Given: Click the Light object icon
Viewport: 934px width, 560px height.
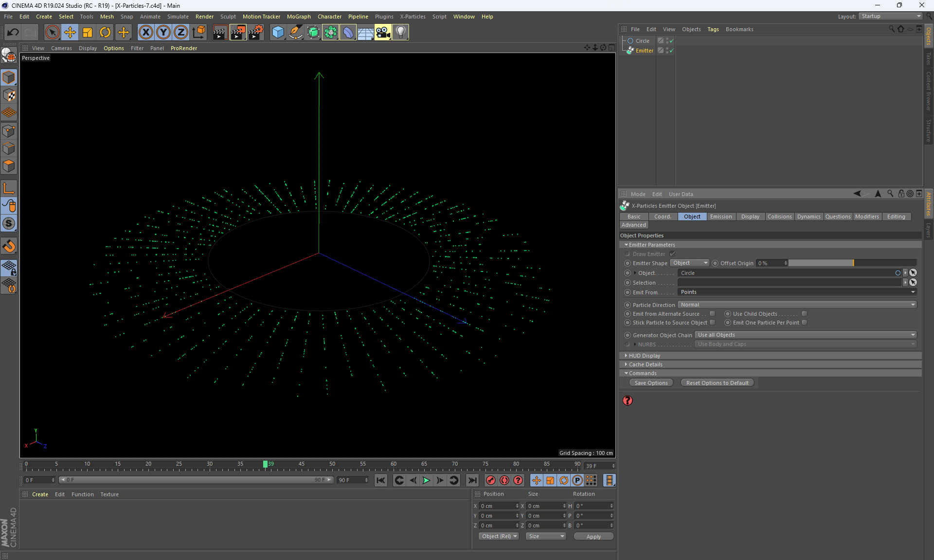Looking at the screenshot, I should coord(400,32).
